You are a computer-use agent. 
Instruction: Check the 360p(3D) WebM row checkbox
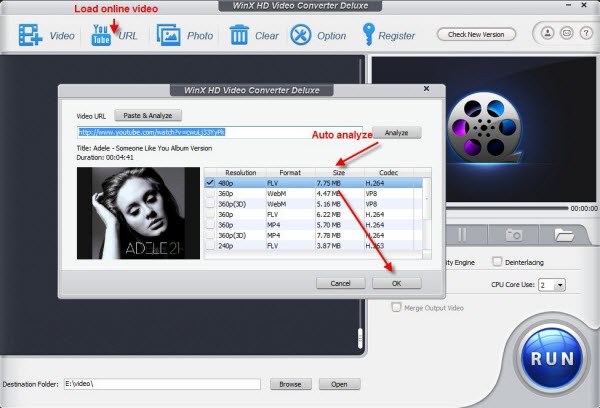[x=210, y=204]
